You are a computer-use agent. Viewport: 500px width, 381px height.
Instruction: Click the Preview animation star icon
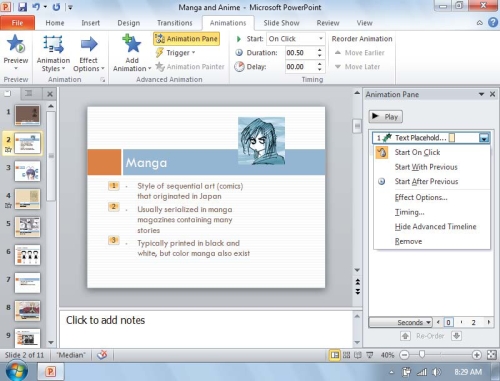[x=16, y=44]
